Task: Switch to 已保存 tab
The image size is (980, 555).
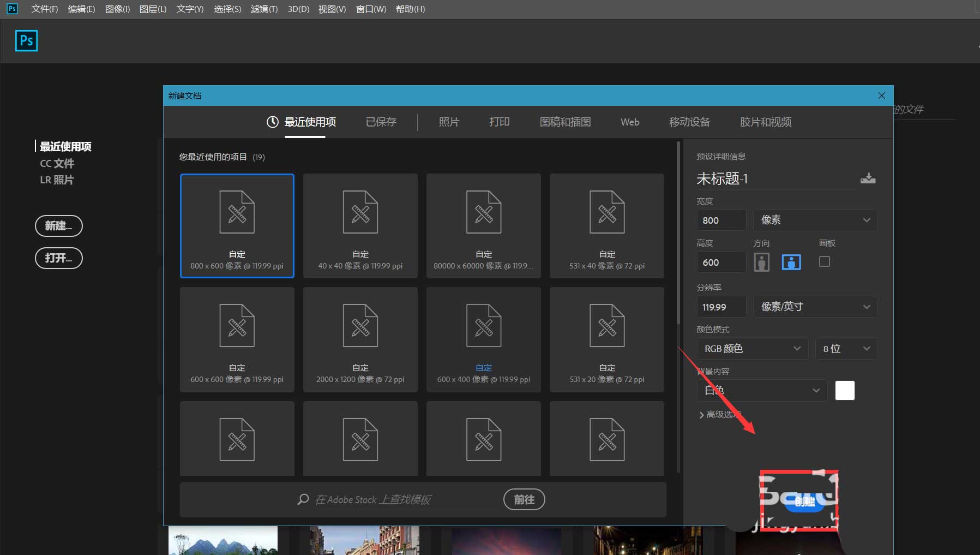Action: point(381,122)
